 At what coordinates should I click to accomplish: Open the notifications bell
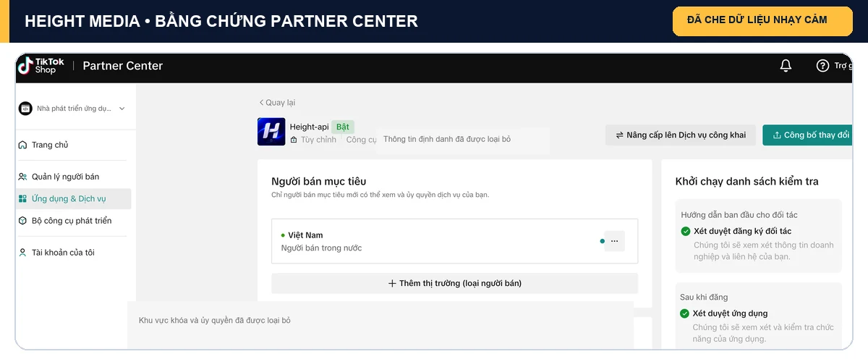(786, 66)
